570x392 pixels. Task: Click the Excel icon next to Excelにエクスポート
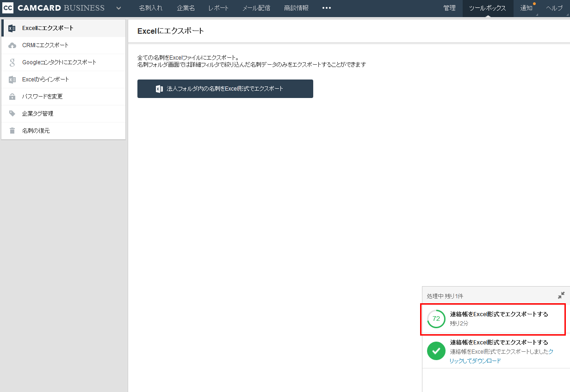click(12, 28)
